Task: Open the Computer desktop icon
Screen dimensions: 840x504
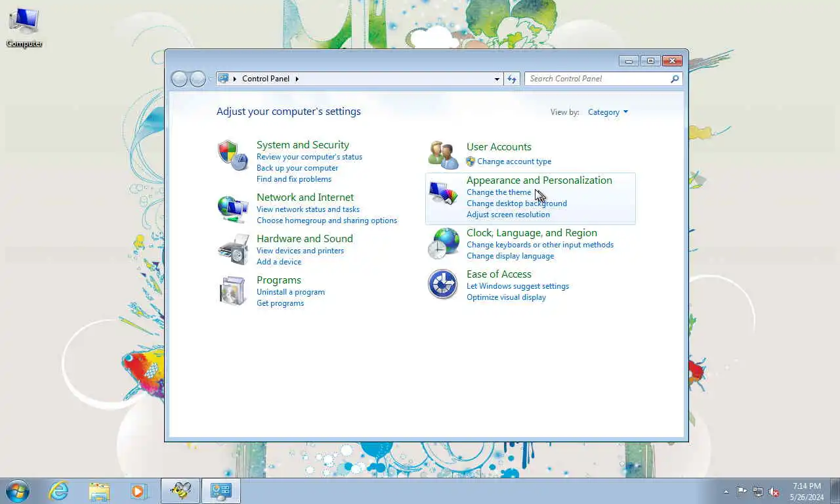Action: click(x=24, y=28)
